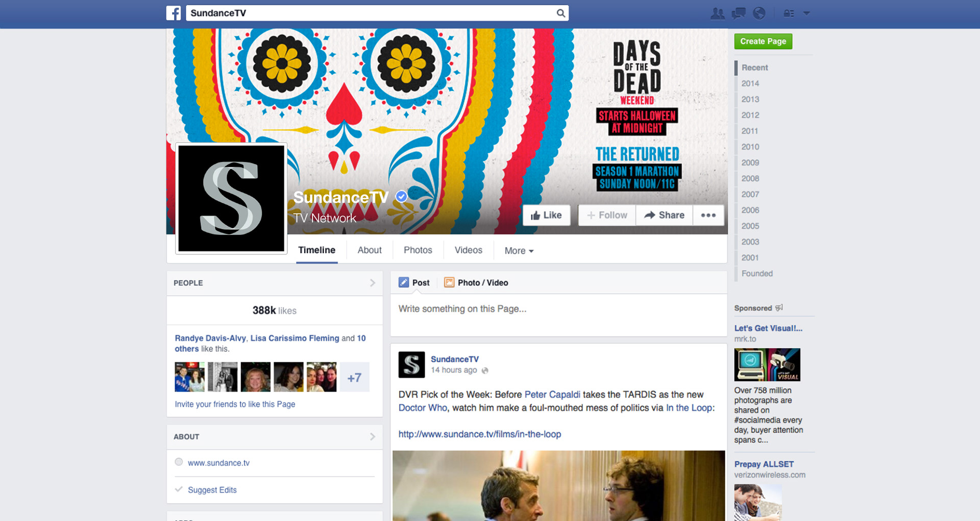Jump to 2009 in the timeline
The image size is (980, 521).
click(x=750, y=162)
